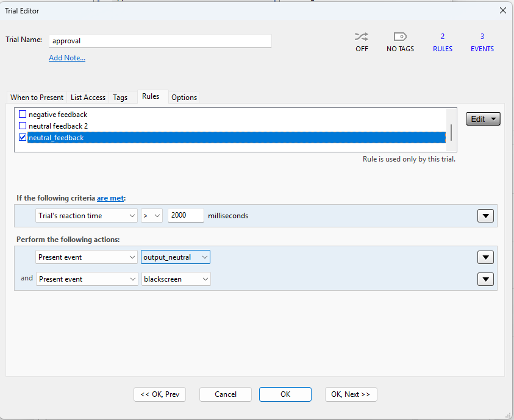Screen dimensions: 514x420
Task: Open the Trial's reaction time dropdown
Action: tap(87, 216)
